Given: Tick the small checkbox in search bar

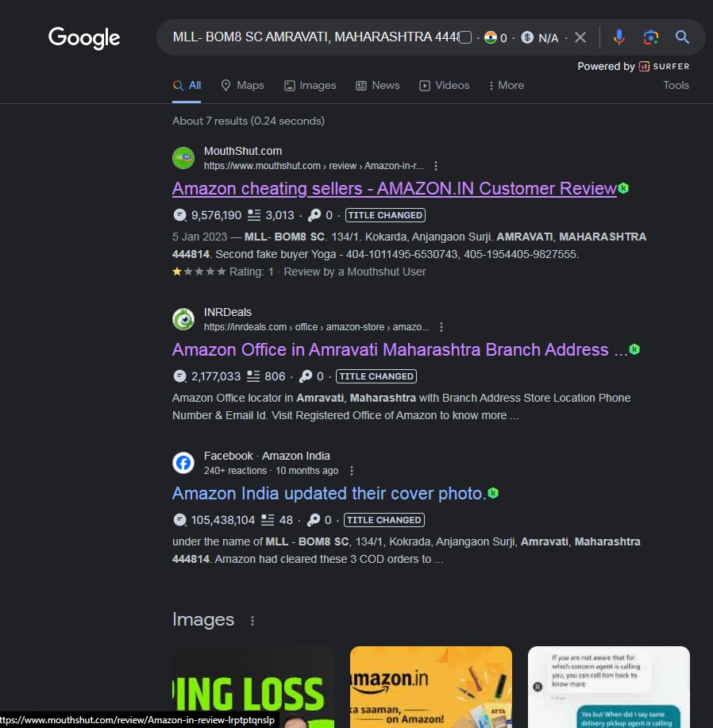Looking at the screenshot, I should [x=465, y=37].
